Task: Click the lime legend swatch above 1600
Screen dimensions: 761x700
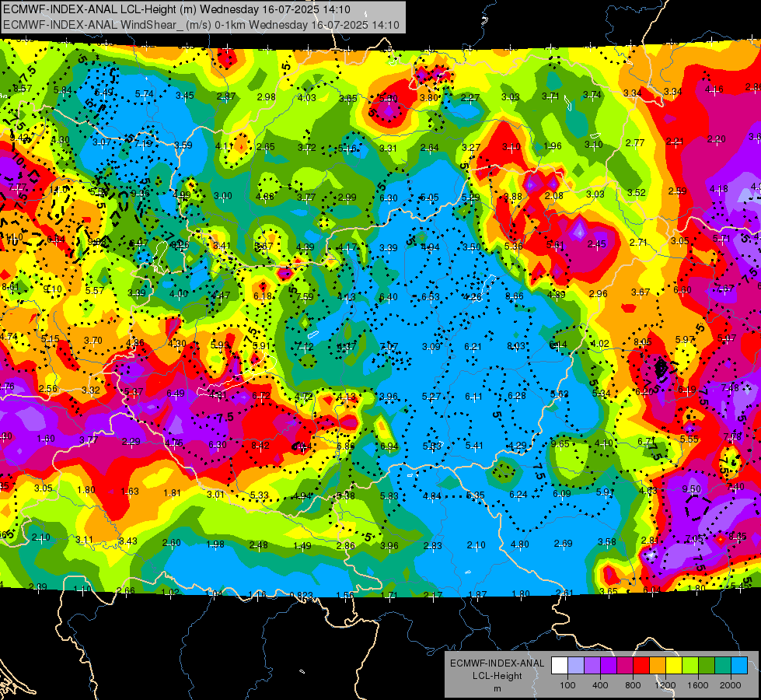Action: pos(690,666)
